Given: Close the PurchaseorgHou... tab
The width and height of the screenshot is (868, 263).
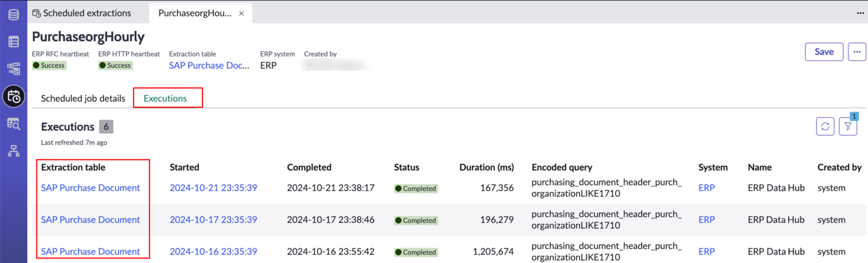Looking at the screenshot, I should [241, 13].
